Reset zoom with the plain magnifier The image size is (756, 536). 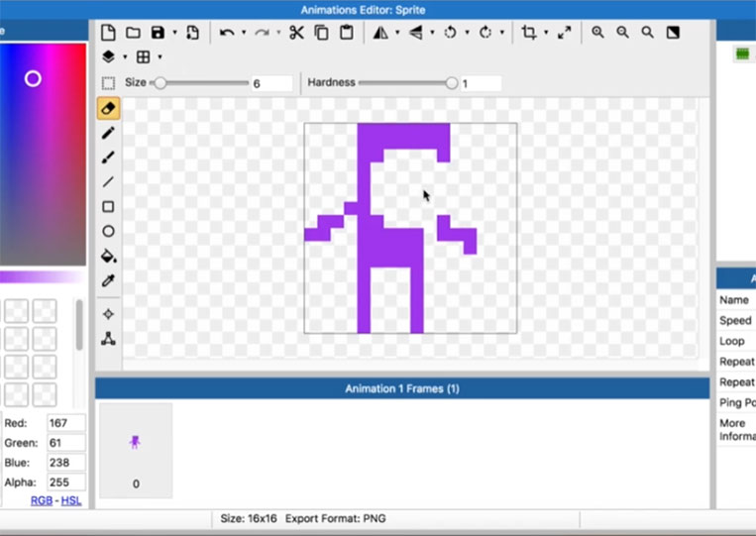pos(648,33)
